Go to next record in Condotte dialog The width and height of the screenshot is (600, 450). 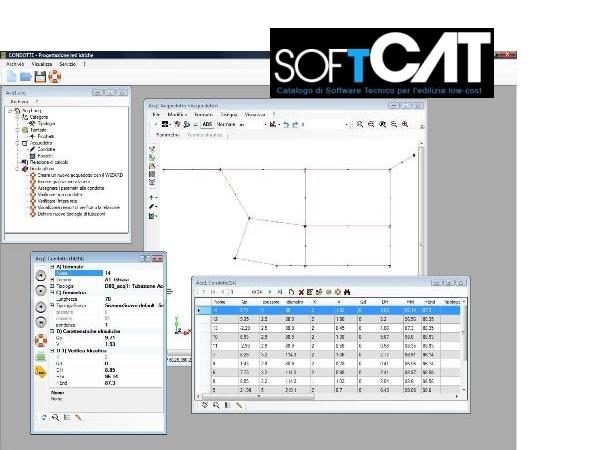pyautogui.click(x=41, y=307)
